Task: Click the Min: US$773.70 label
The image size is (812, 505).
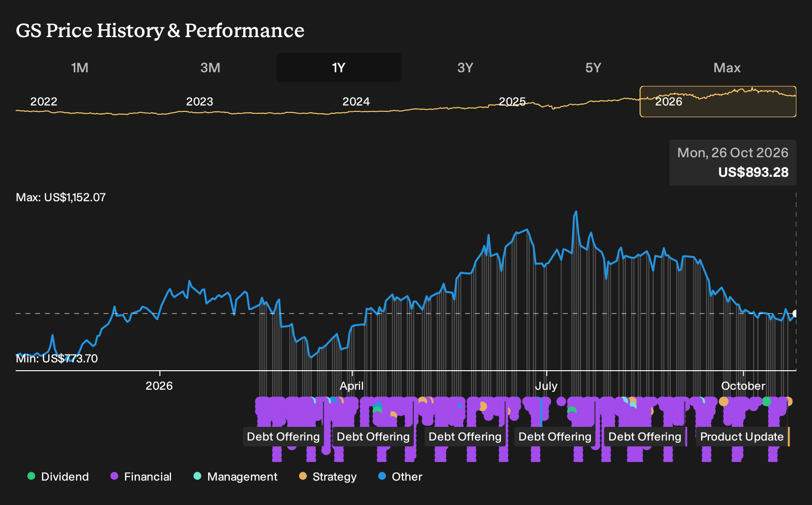Action: 57,358
